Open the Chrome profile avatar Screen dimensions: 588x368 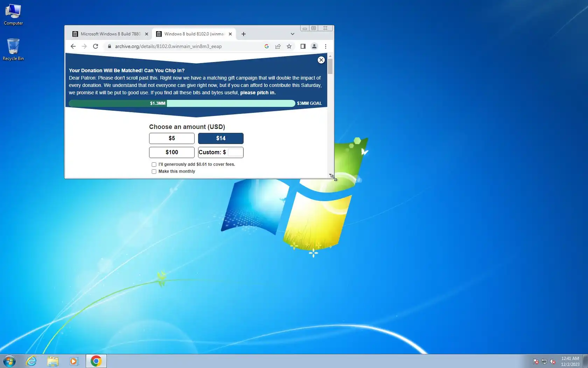click(314, 46)
